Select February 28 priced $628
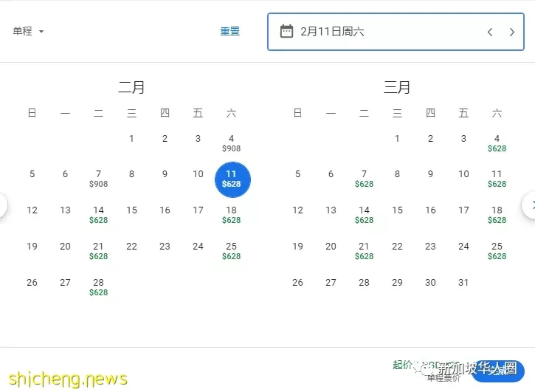The width and height of the screenshot is (535, 392). point(98,287)
